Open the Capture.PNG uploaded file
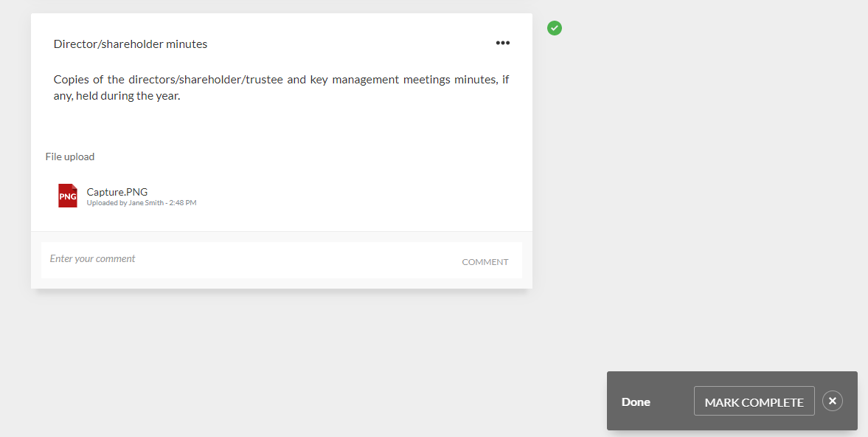The width and height of the screenshot is (868, 437). point(117,192)
